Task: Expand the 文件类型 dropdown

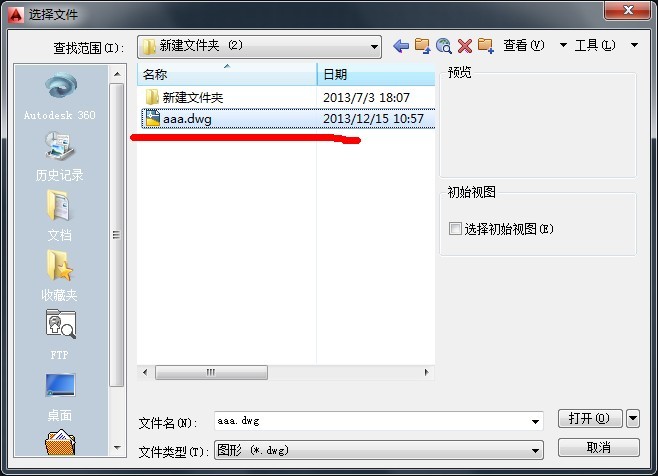Action: click(535, 450)
